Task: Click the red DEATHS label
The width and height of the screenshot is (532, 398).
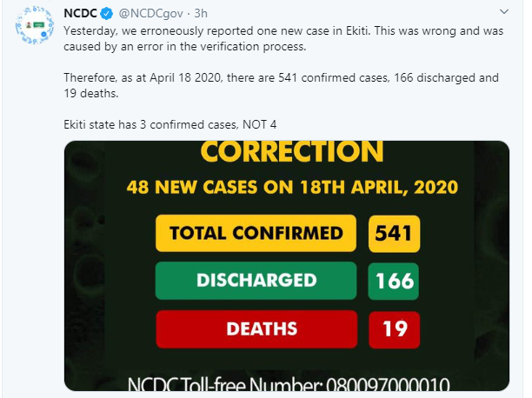Action: click(x=256, y=328)
